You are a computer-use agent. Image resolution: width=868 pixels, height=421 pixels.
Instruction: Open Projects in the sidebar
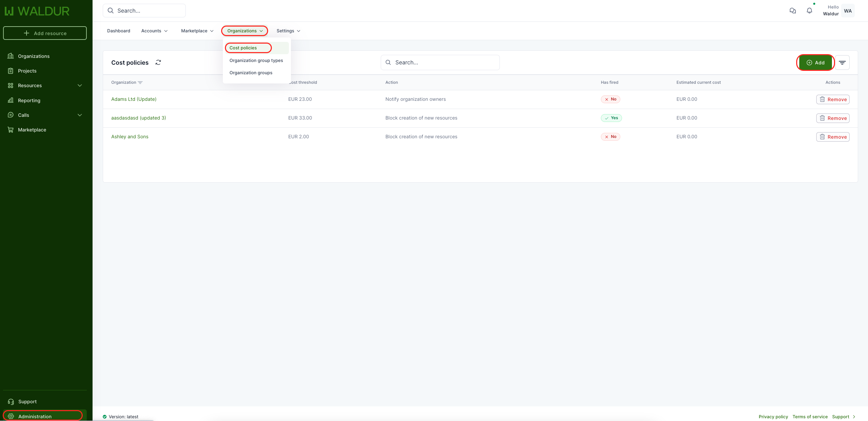[x=27, y=71]
